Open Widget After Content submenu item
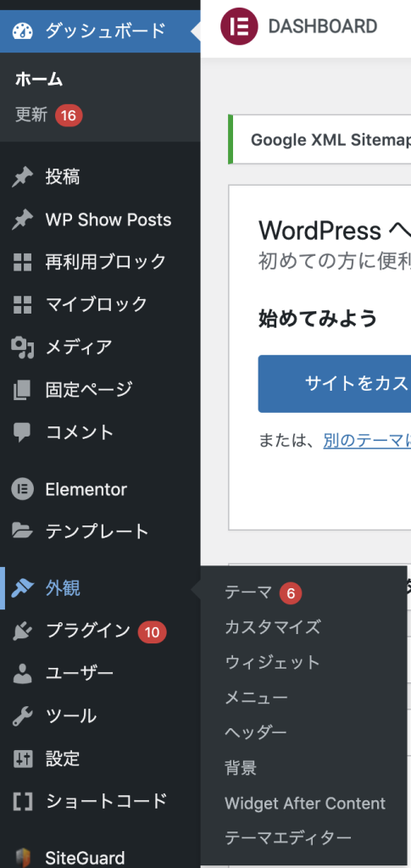 coord(305,804)
